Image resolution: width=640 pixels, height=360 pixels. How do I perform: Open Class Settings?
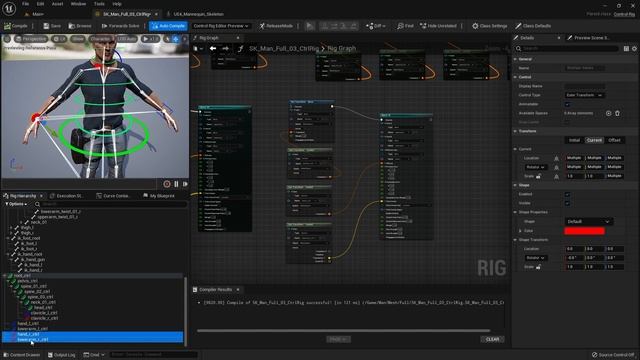tap(489, 26)
